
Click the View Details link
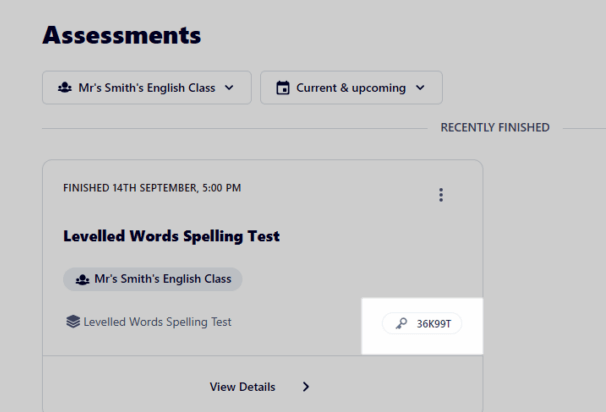point(242,387)
